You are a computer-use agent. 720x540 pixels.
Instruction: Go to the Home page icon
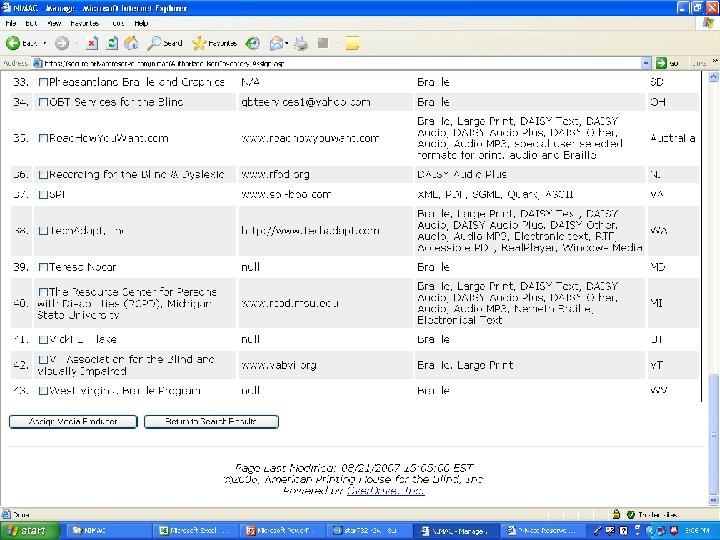tap(131, 43)
